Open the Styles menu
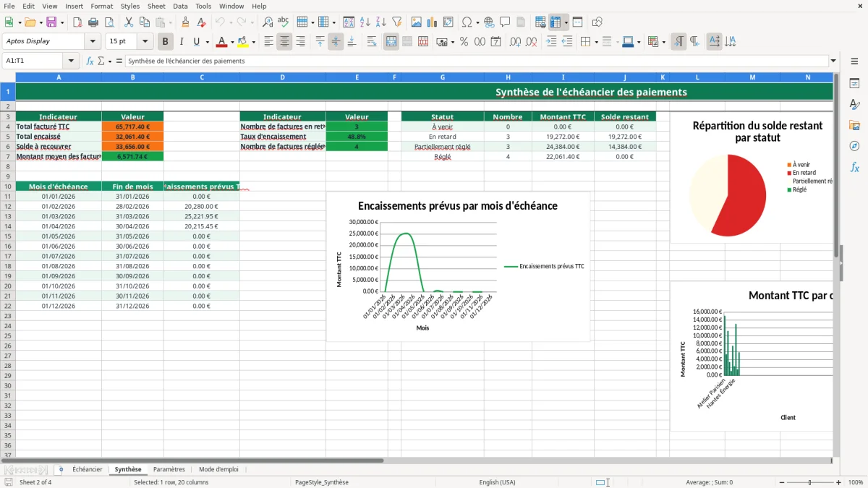This screenshot has width=868, height=488. (130, 6)
